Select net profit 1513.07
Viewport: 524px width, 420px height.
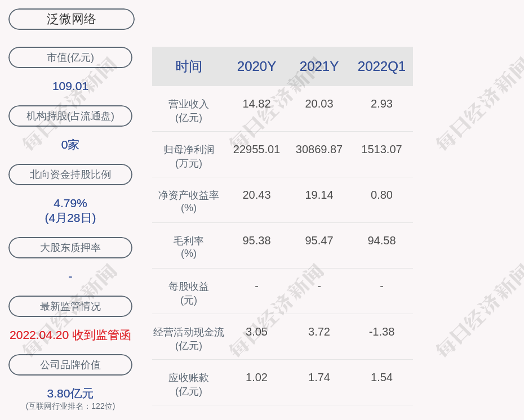[381, 149]
